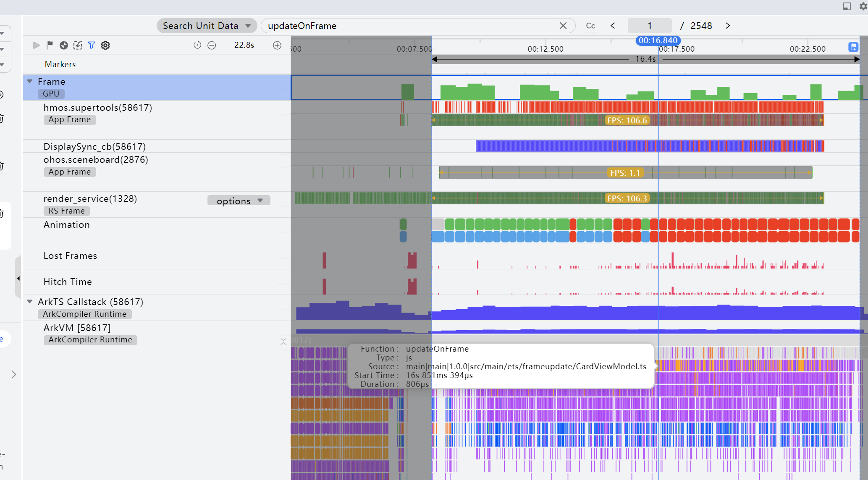Image resolution: width=868 pixels, height=480 pixels.
Task: Click the blue save icon beside the time ruler
Action: (x=853, y=47)
